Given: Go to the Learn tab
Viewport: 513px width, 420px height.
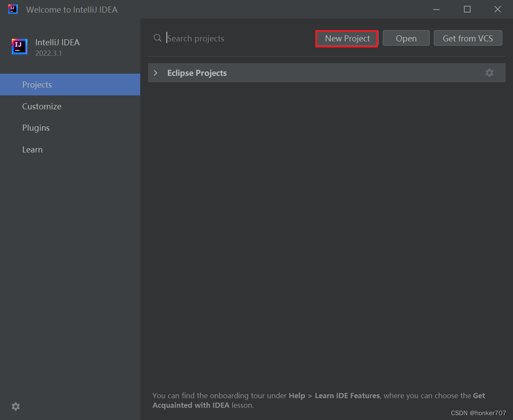Looking at the screenshot, I should [33, 149].
